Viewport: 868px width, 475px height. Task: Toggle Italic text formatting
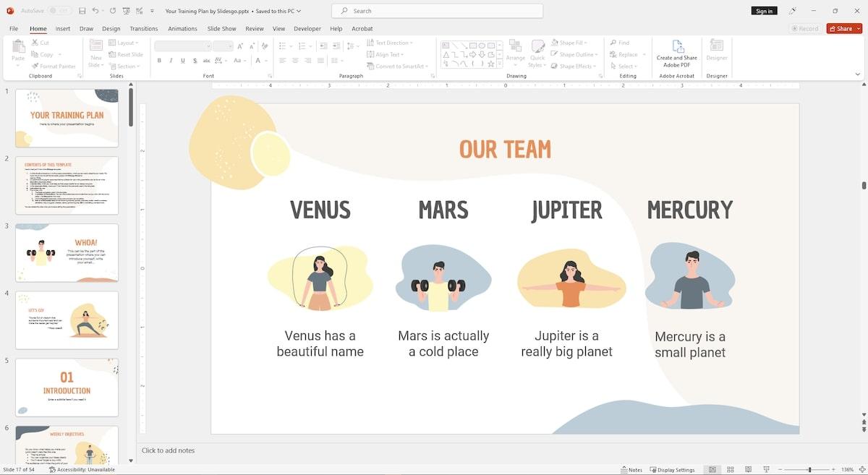click(170, 61)
